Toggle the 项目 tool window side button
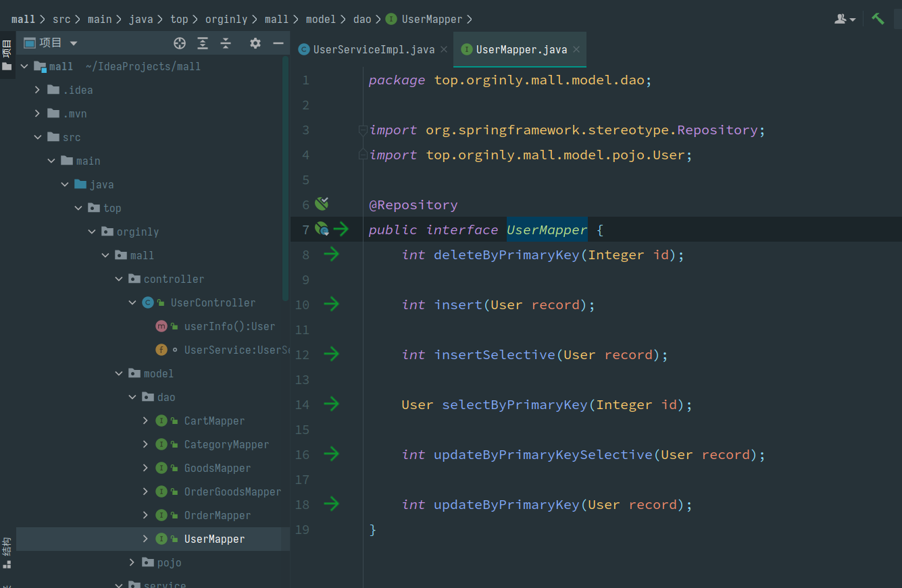The width and height of the screenshot is (902, 588). [x=7, y=54]
